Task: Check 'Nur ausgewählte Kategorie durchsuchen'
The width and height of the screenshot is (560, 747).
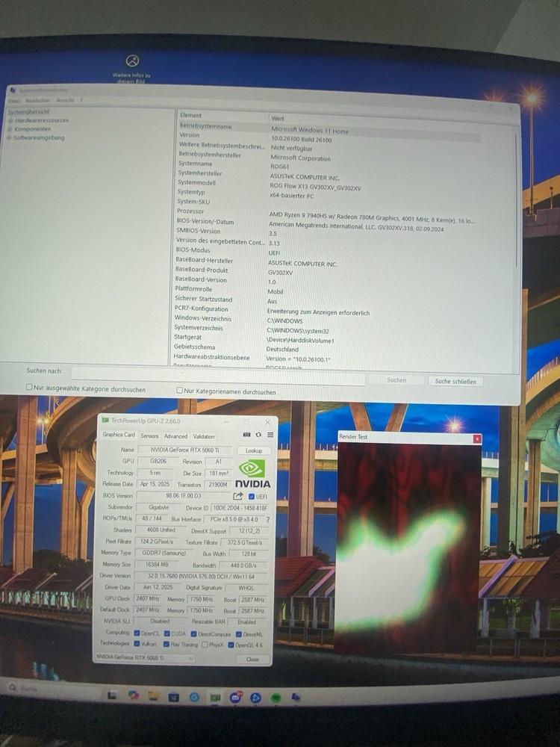Action: 29,387
